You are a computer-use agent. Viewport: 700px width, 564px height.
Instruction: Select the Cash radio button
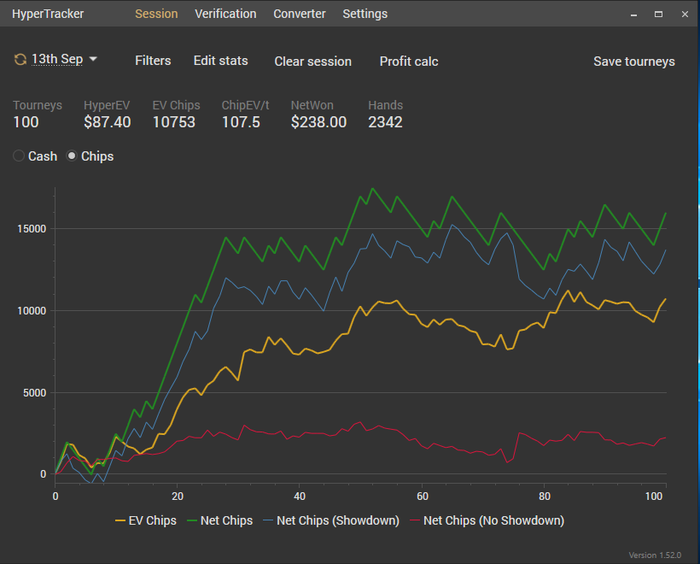pyautogui.click(x=19, y=156)
